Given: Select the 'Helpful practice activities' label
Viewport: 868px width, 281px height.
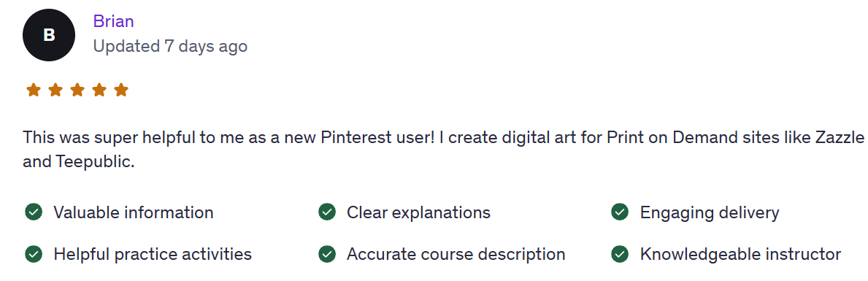Looking at the screenshot, I should pos(153,255).
